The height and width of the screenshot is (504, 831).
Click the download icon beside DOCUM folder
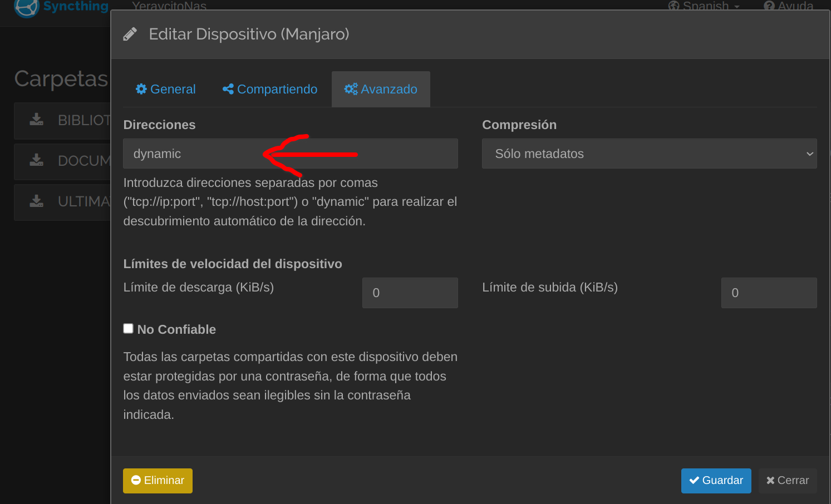pyautogui.click(x=37, y=161)
